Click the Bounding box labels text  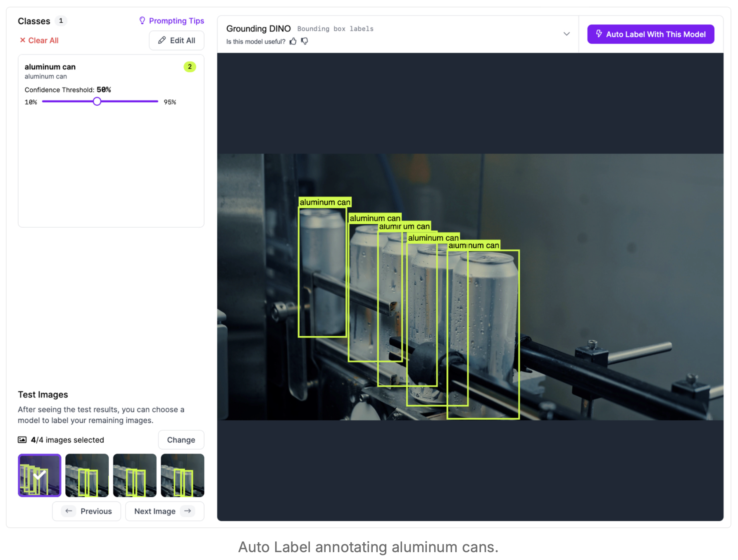coord(335,28)
